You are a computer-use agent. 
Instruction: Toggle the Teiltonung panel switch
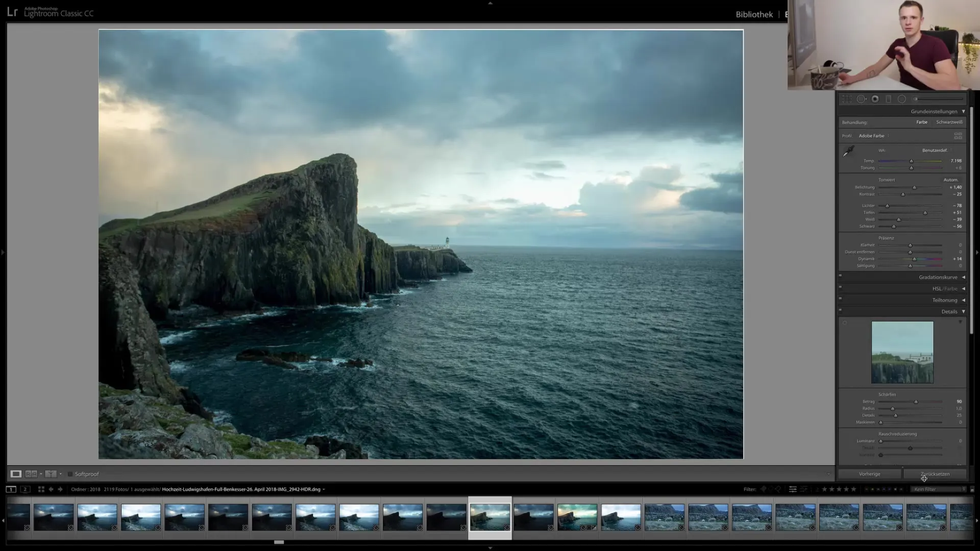840,298
